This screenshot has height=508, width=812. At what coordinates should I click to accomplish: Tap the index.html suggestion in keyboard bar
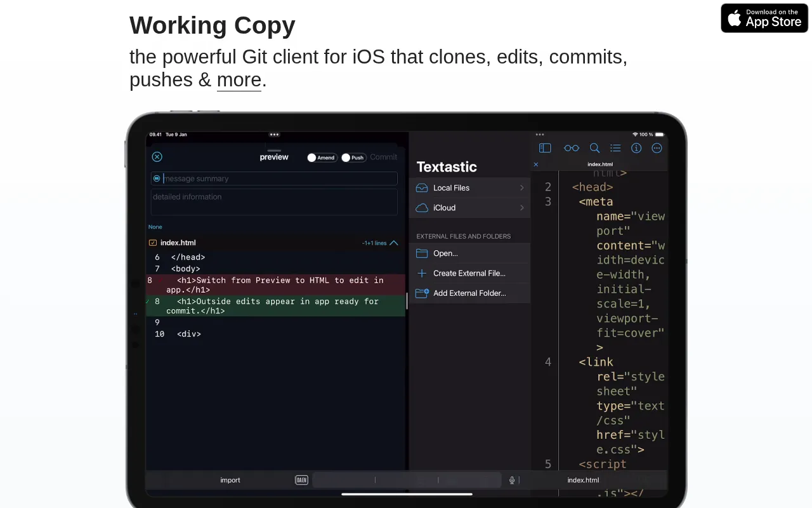(x=583, y=480)
